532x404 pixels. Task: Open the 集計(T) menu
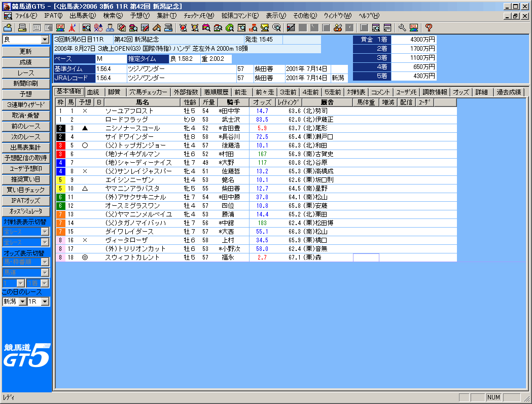pyautogui.click(x=166, y=16)
